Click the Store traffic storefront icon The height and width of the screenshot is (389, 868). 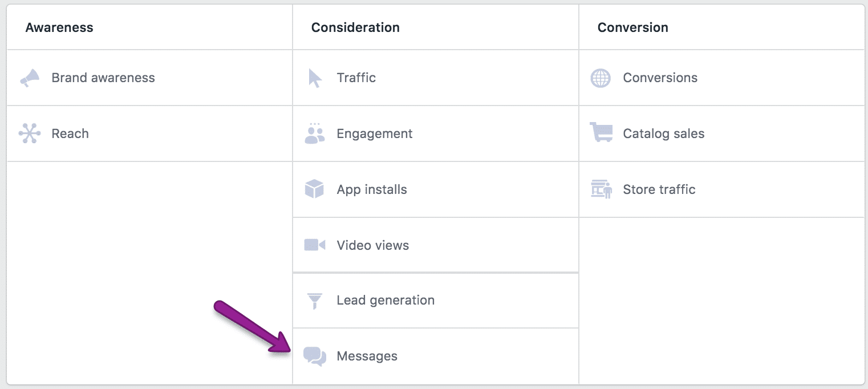pos(601,189)
